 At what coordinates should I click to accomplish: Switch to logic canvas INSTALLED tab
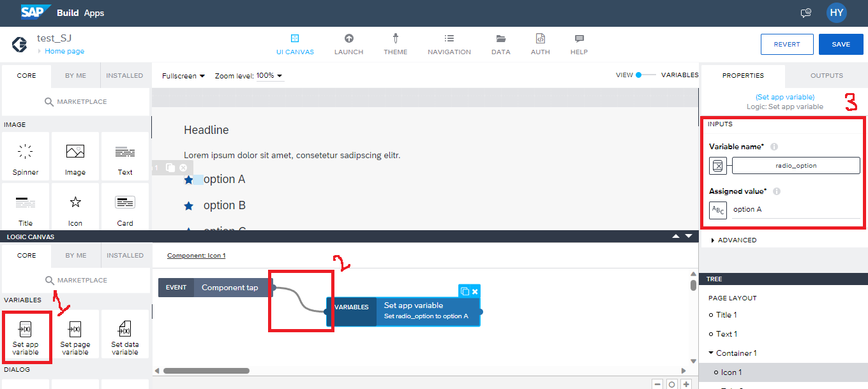point(124,256)
